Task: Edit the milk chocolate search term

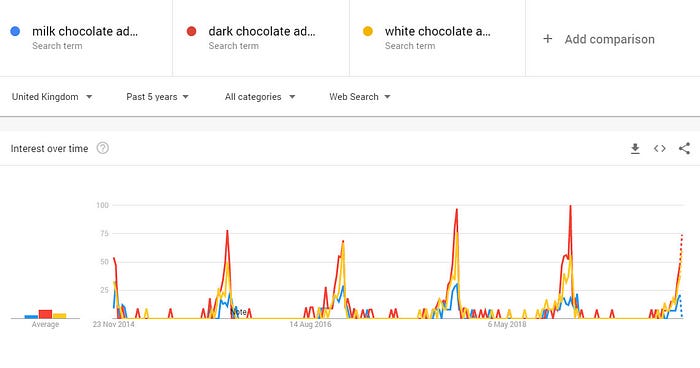Action: point(85,31)
